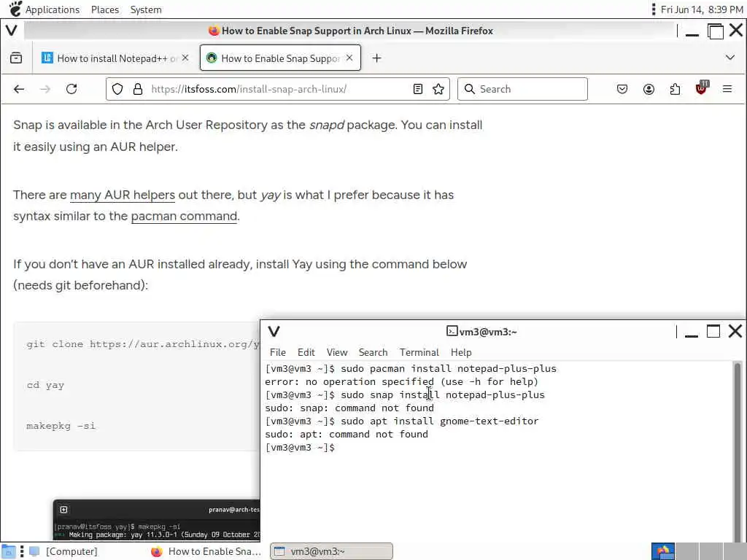Toggle reader view icon in address bar
Image resolution: width=747 pixels, height=560 pixels.
[x=418, y=89]
